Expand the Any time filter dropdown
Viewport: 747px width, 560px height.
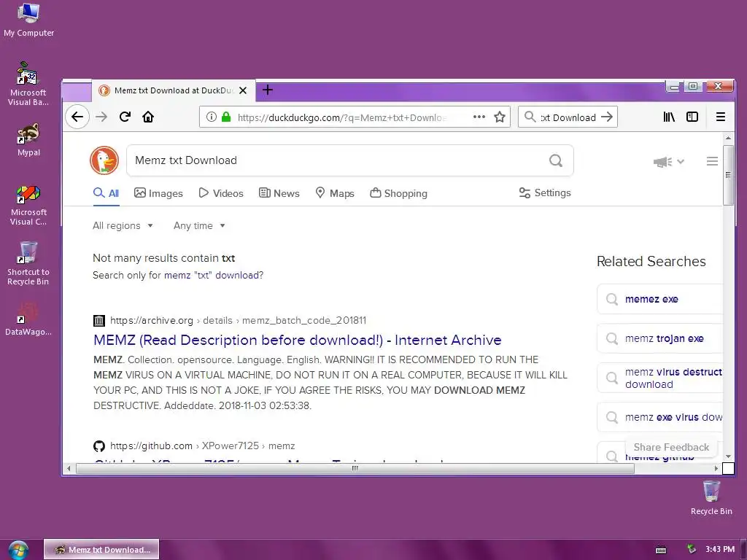click(x=199, y=226)
